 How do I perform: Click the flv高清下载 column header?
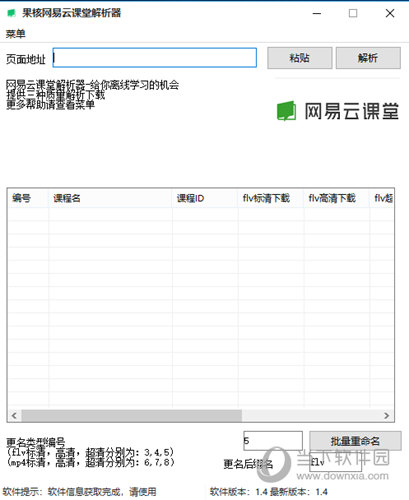click(336, 198)
